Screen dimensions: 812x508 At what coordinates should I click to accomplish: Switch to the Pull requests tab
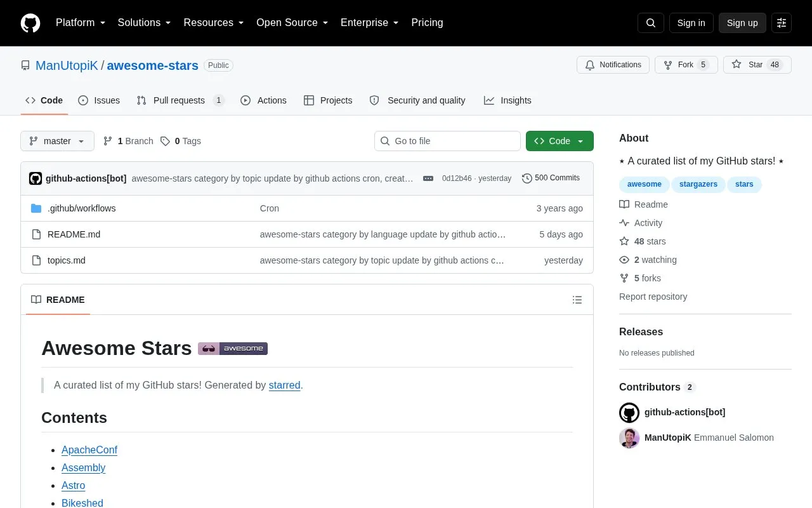[180, 100]
